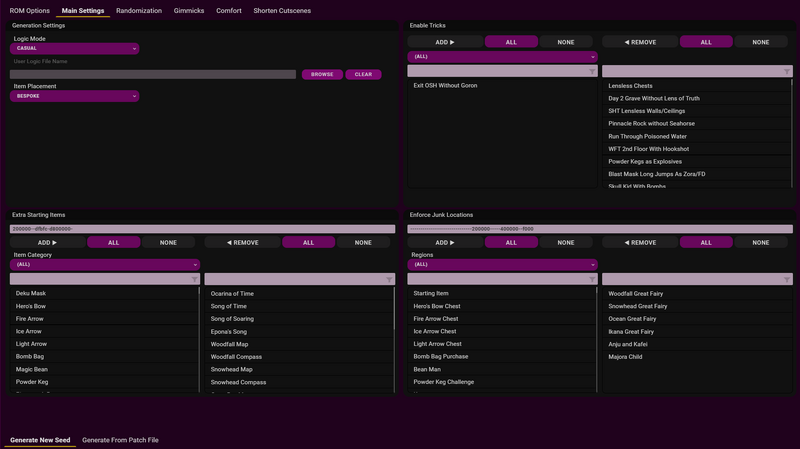Click the Clear button for logic file
The image size is (800, 449).
pos(363,74)
